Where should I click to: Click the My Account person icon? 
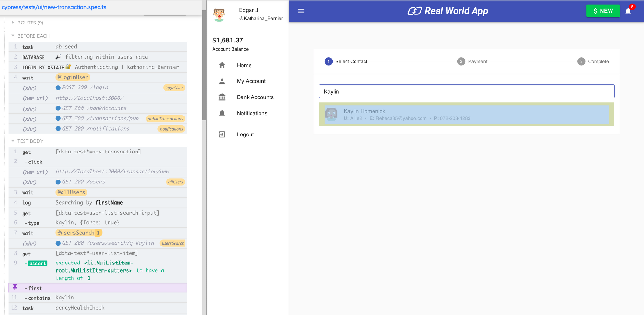pyautogui.click(x=222, y=81)
